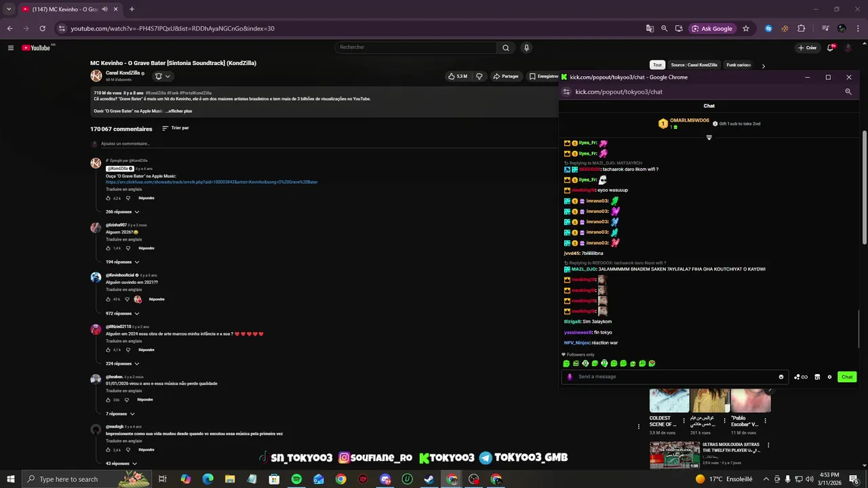Like the MC Kevinho video
The width and height of the screenshot is (868, 488).
(x=457, y=77)
